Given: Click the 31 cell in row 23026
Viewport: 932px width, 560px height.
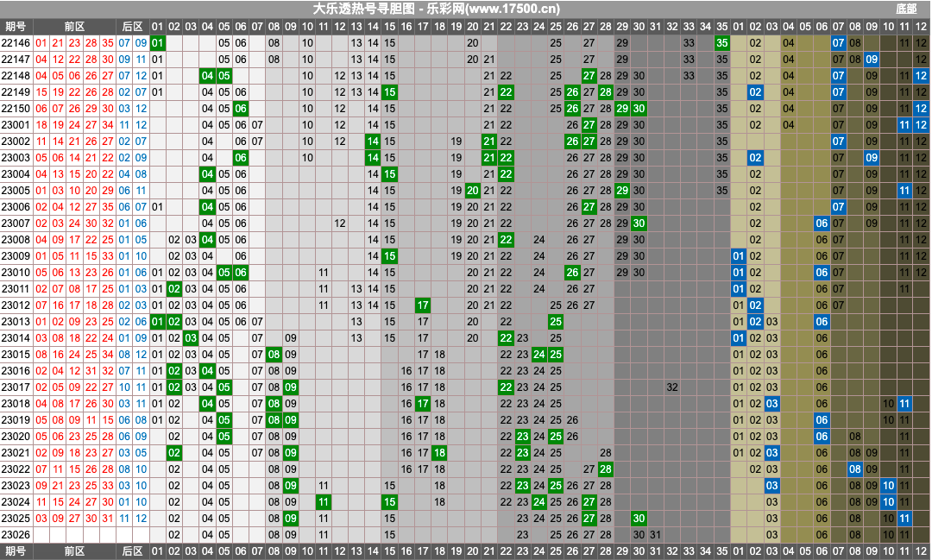Looking at the screenshot, I should pyautogui.click(x=655, y=534).
